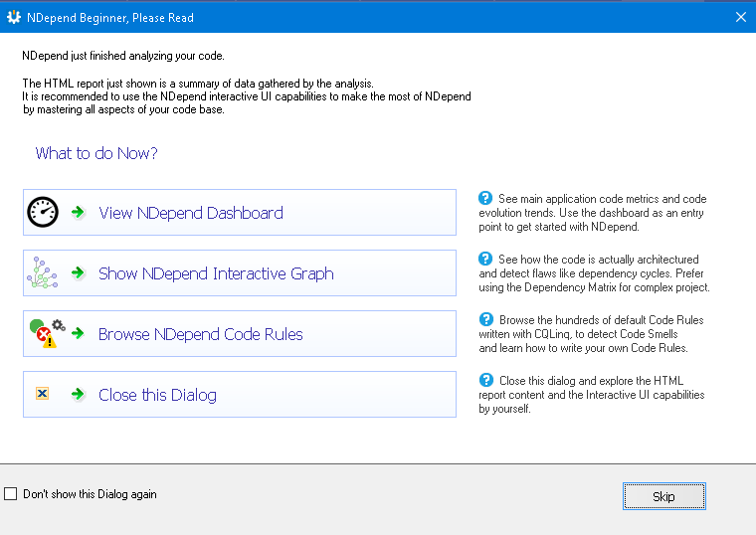Click green arrow beside Close this Dialog

[79, 394]
